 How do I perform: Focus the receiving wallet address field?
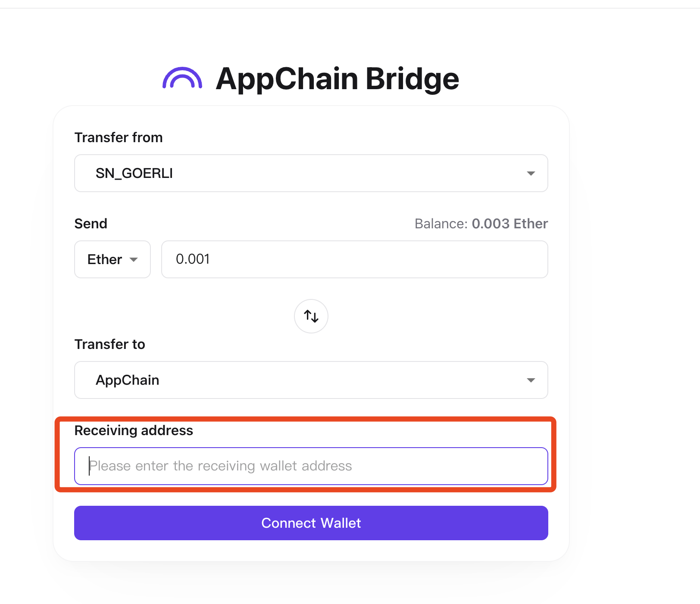coord(311,466)
